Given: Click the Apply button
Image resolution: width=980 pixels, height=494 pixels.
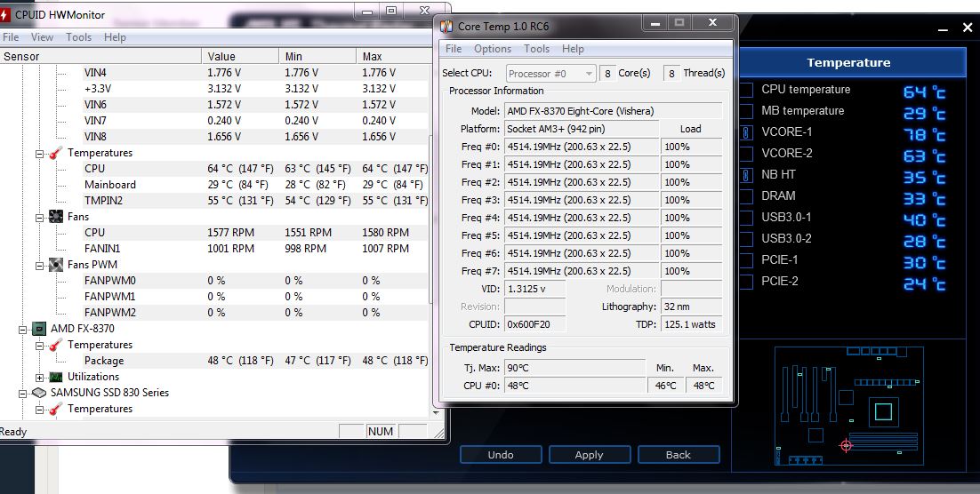Looking at the screenshot, I should click(x=589, y=455).
